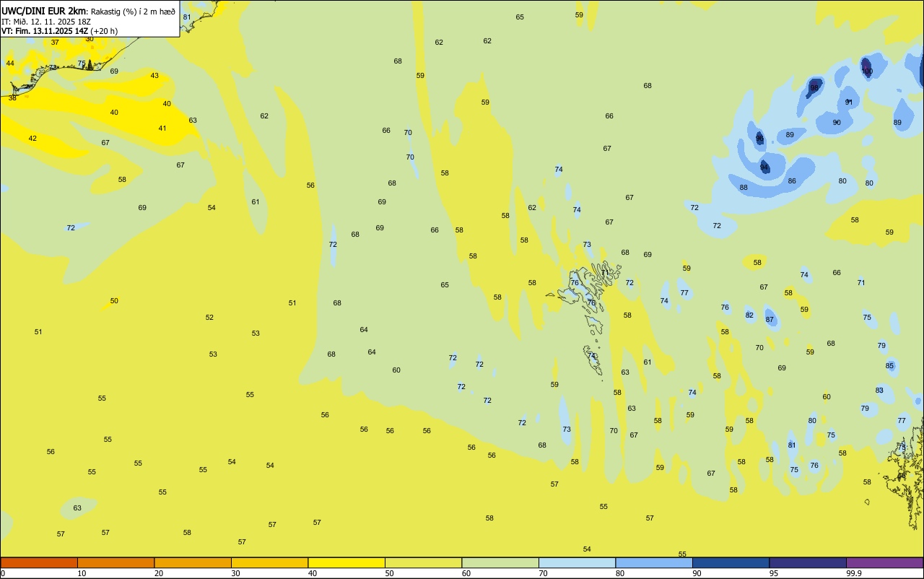Select the map value 52
This screenshot has height=579, width=924.
[209, 318]
